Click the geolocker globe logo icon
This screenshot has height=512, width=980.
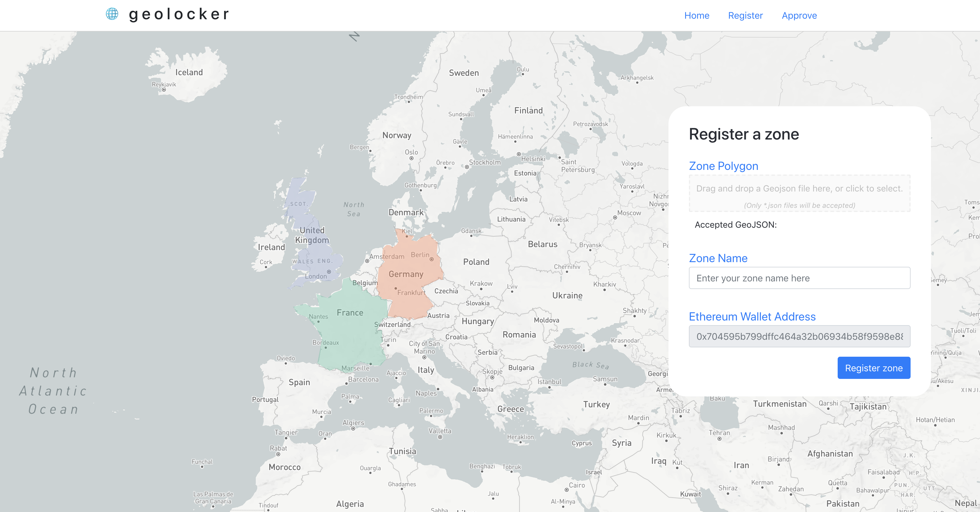pos(112,14)
